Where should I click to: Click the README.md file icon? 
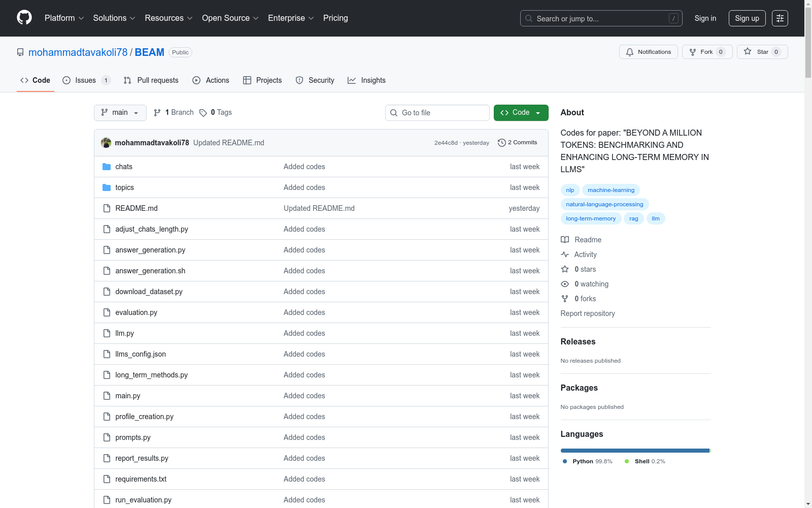pos(107,208)
